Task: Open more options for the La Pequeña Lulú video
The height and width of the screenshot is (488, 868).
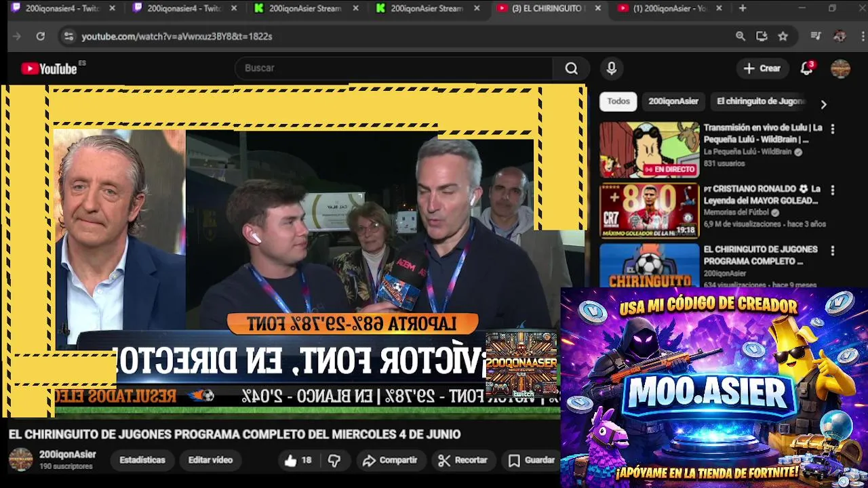Action: pyautogui.click(x=833, y=129)
